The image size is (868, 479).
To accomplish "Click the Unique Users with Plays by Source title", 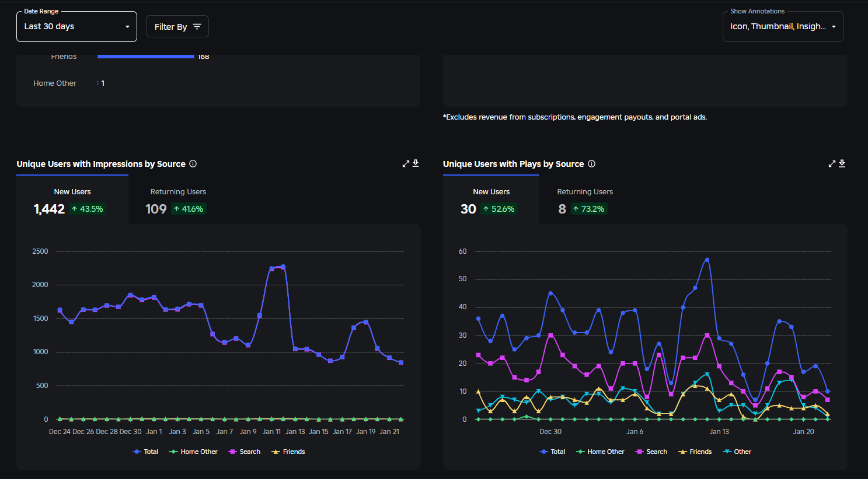I will point(514,164).
